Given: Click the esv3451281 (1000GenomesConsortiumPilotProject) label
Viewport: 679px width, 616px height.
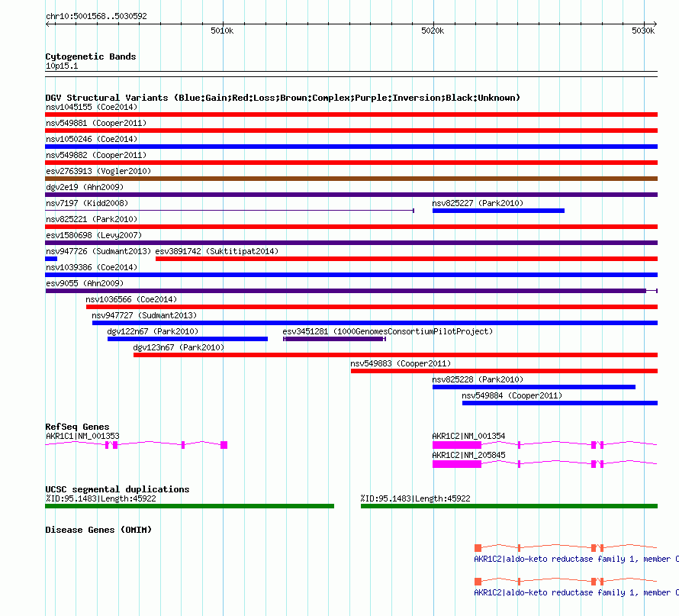Looking at the screenshot, I should [388, 331].
